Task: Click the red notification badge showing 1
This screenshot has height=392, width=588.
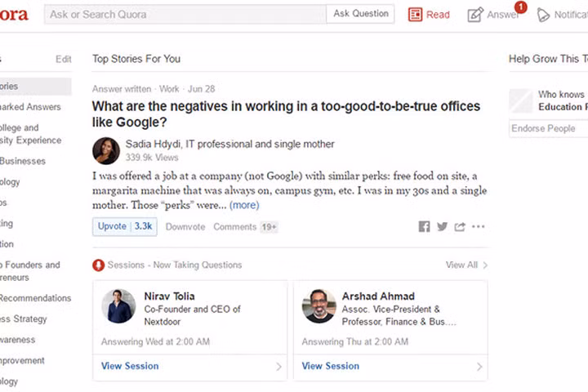Action: point(520,7)
